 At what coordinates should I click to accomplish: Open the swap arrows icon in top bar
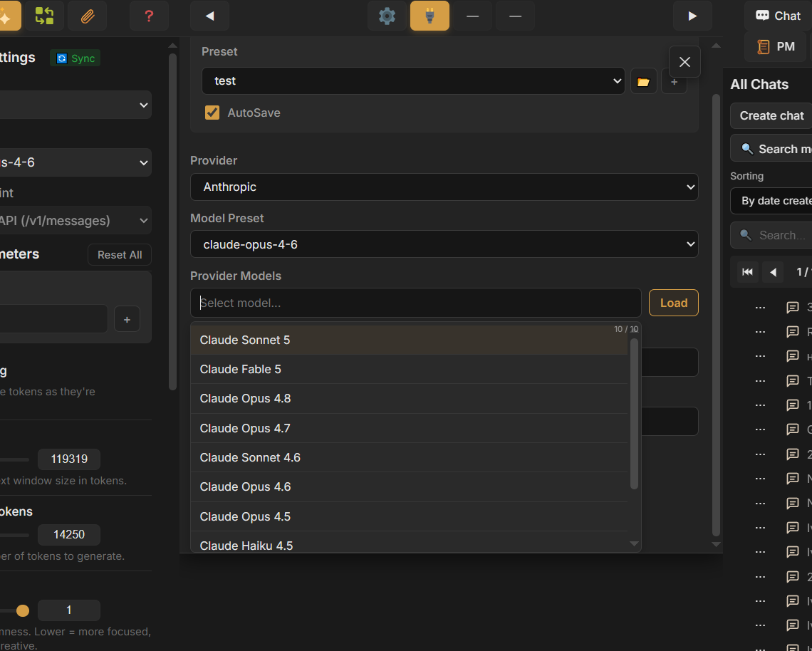(x=44, y=16)
